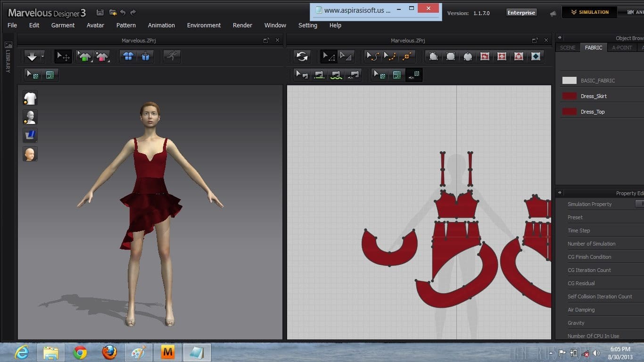Screen dimensions: 644x362
Task: Select the pink garment pin tool
Action: [102, 57]
